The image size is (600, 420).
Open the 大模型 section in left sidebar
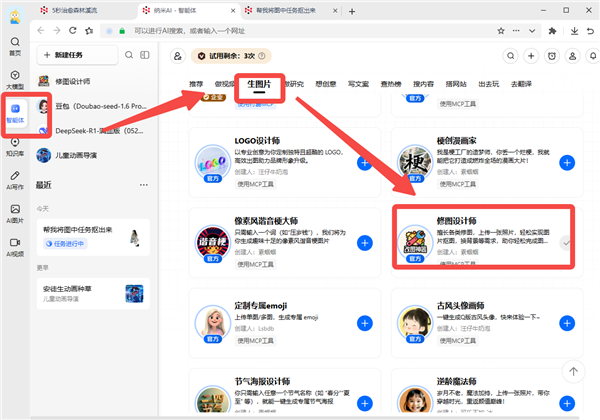coord(15,80)
